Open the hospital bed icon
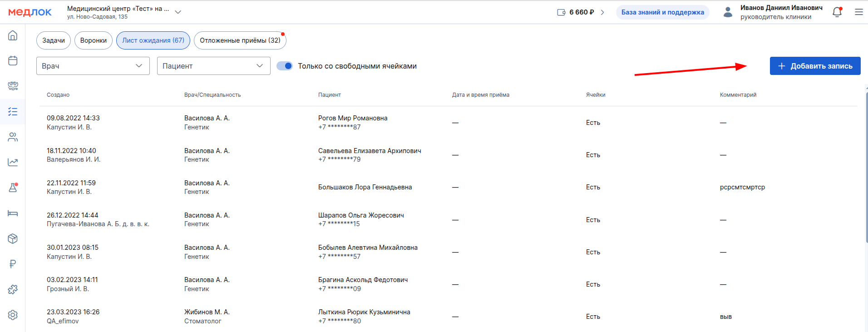This screenshot has width=868, height=332. [x=13, y=213]
